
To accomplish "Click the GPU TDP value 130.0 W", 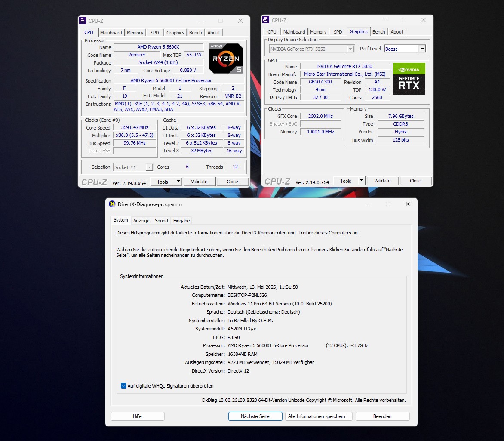I will coord(378,89).
